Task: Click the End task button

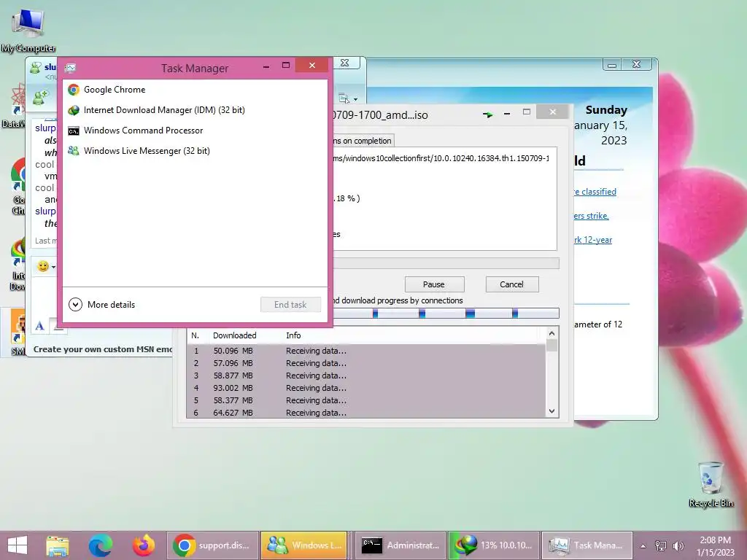Action: point(290,304)
